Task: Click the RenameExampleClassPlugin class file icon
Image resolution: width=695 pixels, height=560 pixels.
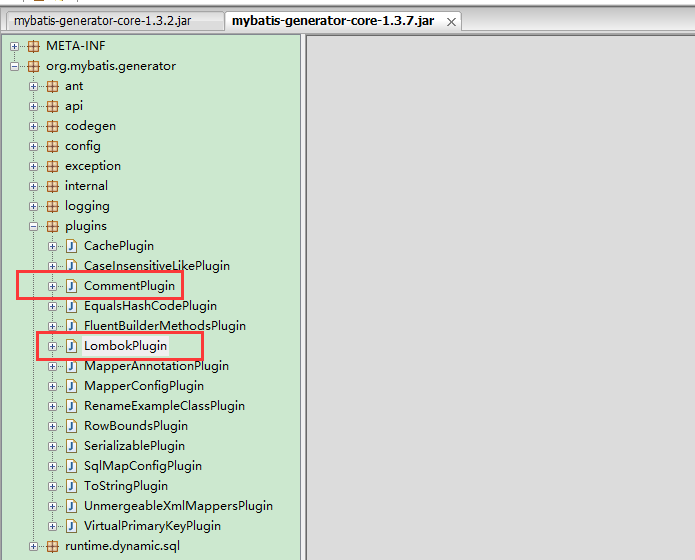Action: [71, 406]
